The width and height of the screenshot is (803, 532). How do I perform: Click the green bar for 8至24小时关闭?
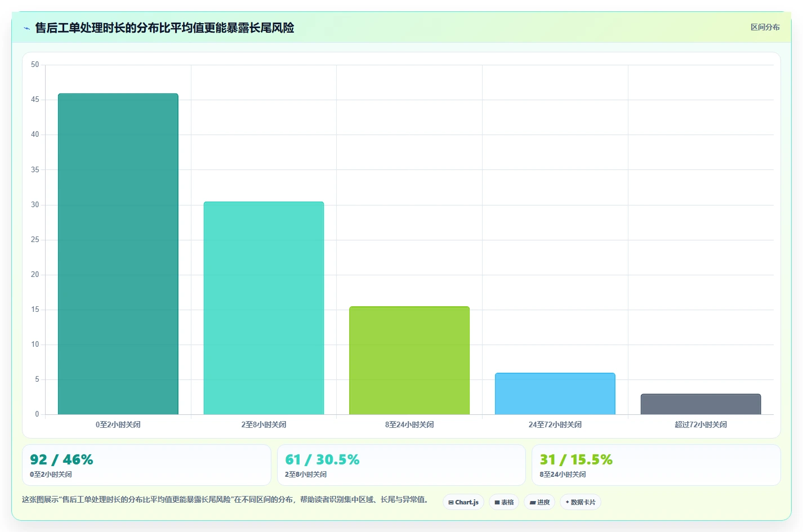click(x=409, y=361)
